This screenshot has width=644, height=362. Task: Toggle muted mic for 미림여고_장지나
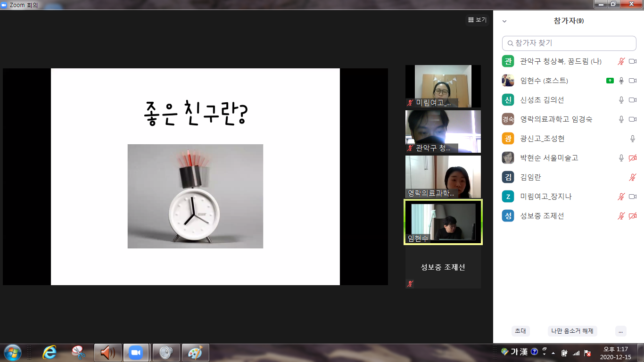click(x=621, y=197)
